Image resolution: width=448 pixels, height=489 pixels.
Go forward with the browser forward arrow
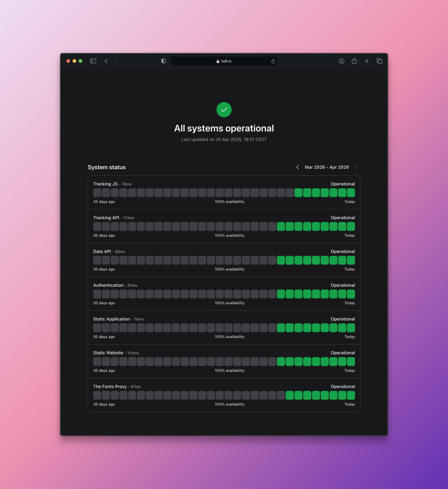click(116, 61)
